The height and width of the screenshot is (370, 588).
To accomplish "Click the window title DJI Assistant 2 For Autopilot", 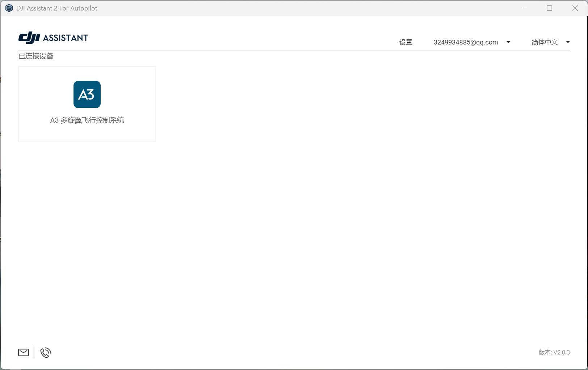I will click(x=57, y=8).
